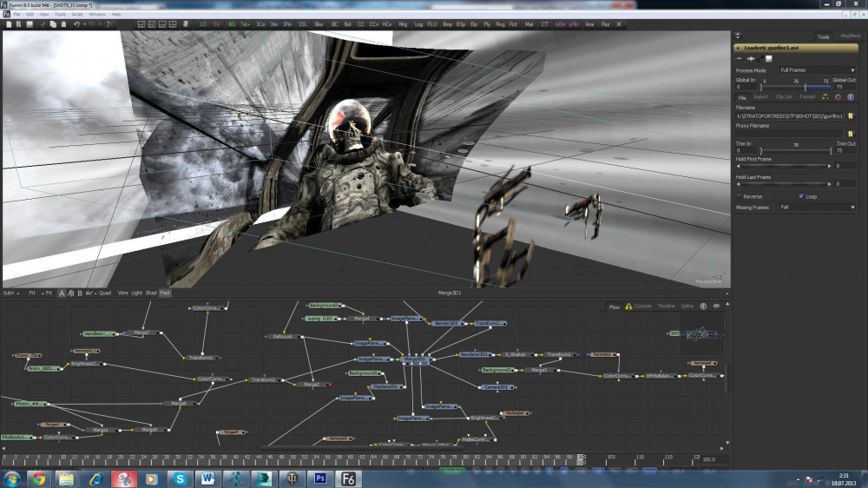Switch to the Modifiers tab
868x488 pixels.
851,36
